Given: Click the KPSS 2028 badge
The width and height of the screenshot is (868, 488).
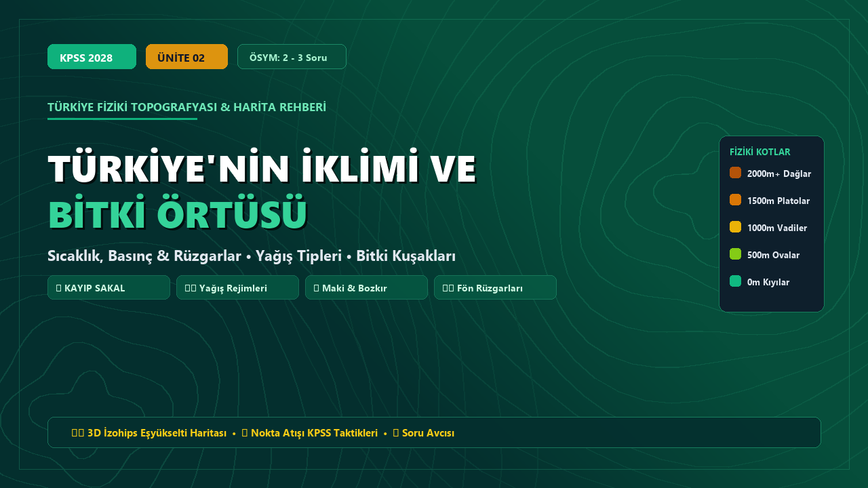Looking at the screenshot, I should 92,57.
